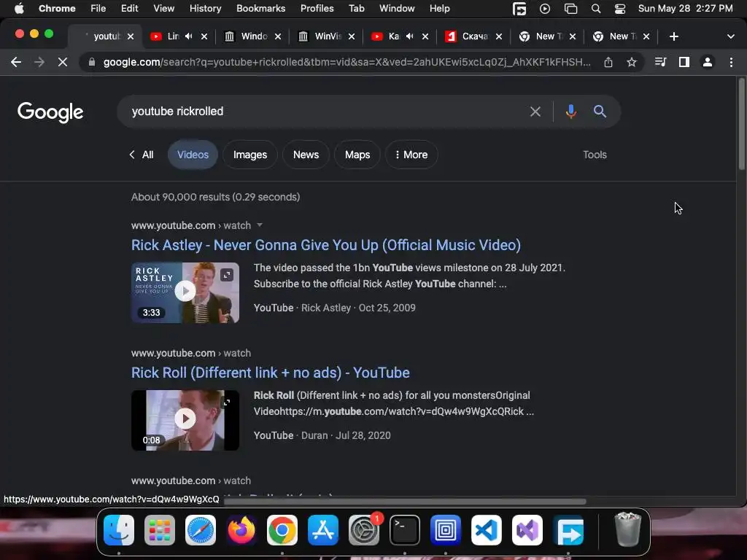Screen dimensions: 747x560
Task: Clear the search box with the X icon
Action: tap(535, 112)
